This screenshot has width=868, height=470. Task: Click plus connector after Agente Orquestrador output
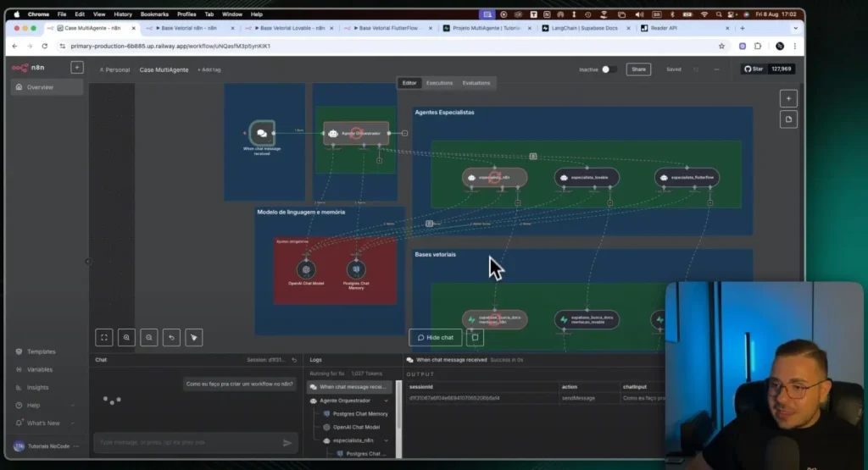pos(404,133)
